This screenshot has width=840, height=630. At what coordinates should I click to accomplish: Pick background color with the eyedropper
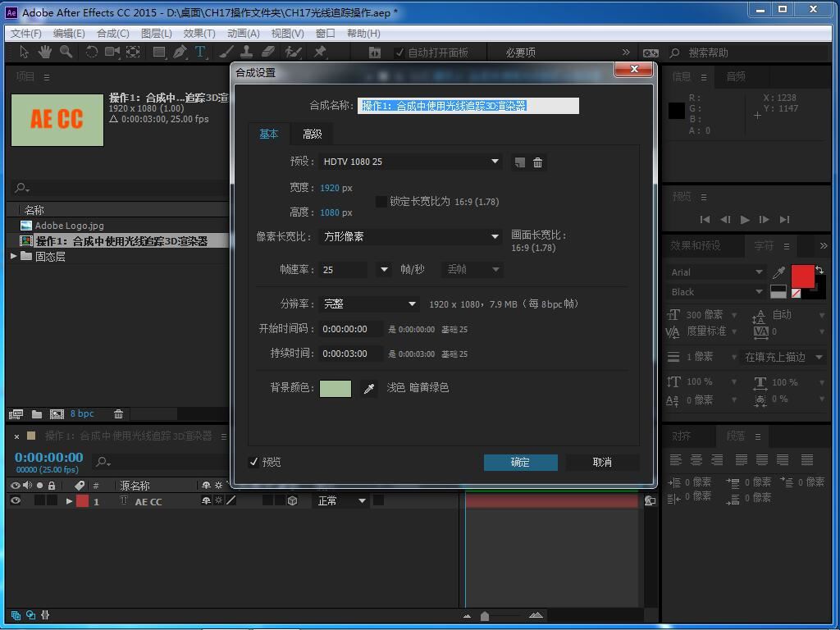coord(368,388)
